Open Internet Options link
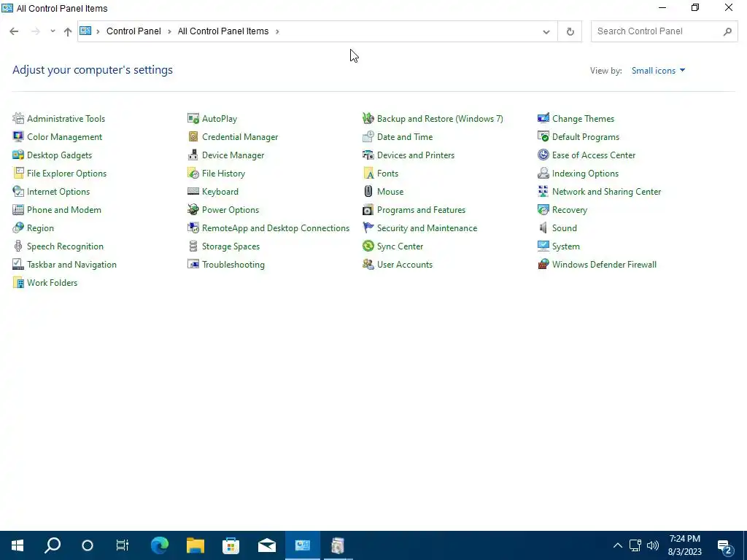Viewport: 747px width, 560px height. 58,192
